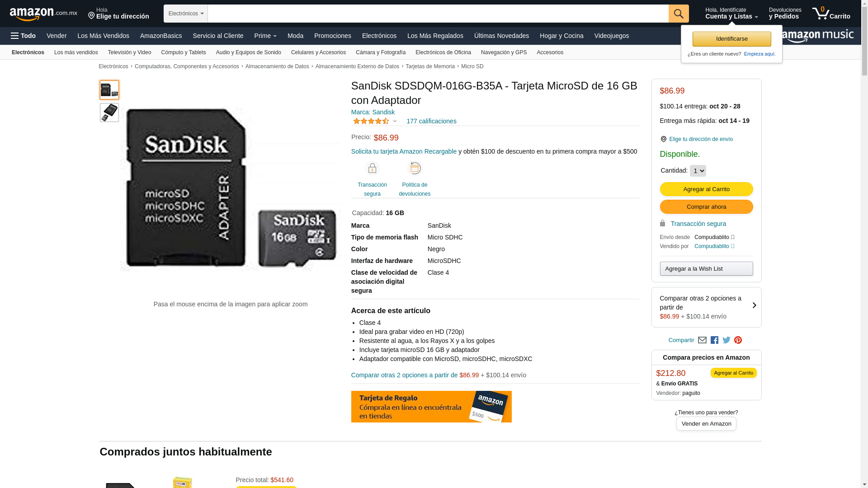The height and width of the screenshot is (488, 868).
Task: Open the shopping cart icon
Action: click(831, 13)
